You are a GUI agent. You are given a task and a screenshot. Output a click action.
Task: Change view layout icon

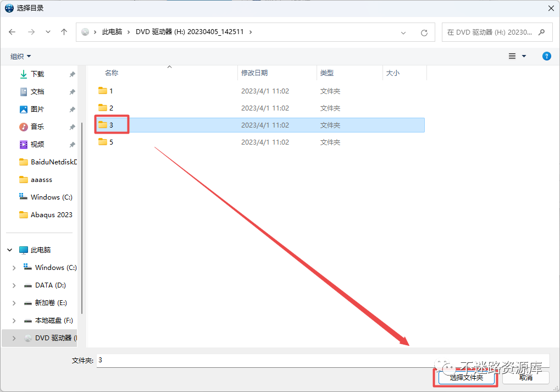coord(512,56)
